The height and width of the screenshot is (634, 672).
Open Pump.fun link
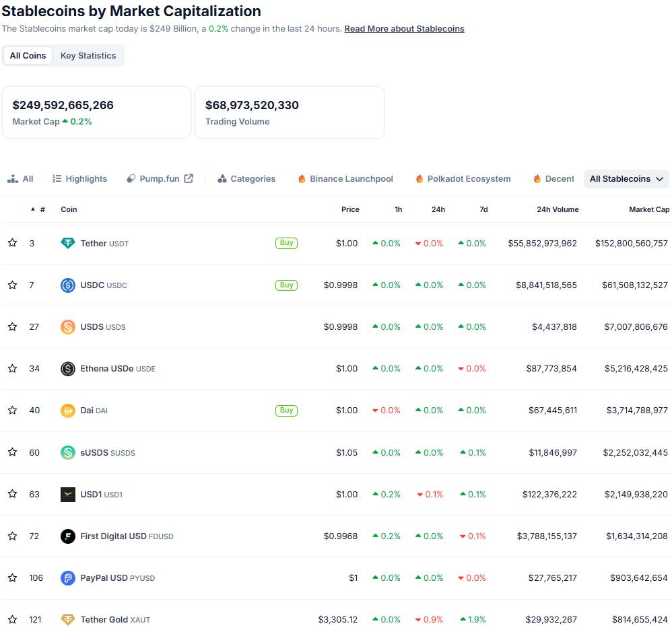pyautogui.click(x=160, y=178)
